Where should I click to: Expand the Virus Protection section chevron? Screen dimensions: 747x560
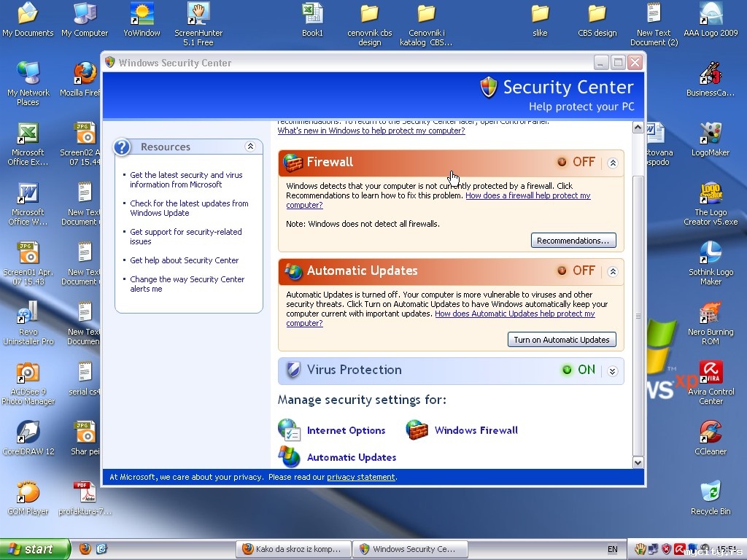click(613, 371)
